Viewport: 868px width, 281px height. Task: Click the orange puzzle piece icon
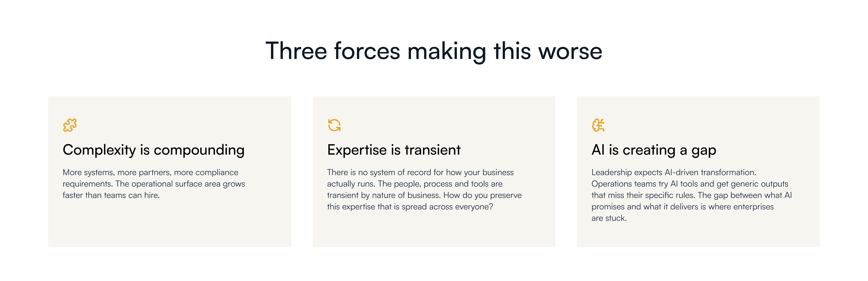click(x=70, y=125)
